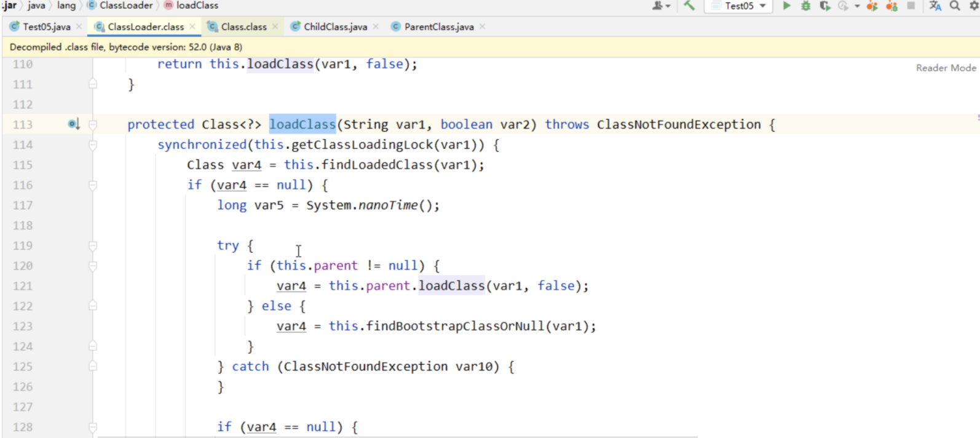This screenshot has height=438, width=980.
Task: Click the Build project hammer icon
Action: tap(689, 6)
